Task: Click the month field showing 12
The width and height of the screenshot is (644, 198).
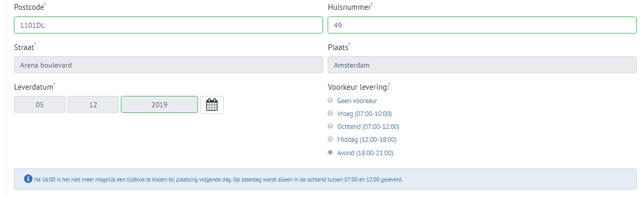Action: 93,105
